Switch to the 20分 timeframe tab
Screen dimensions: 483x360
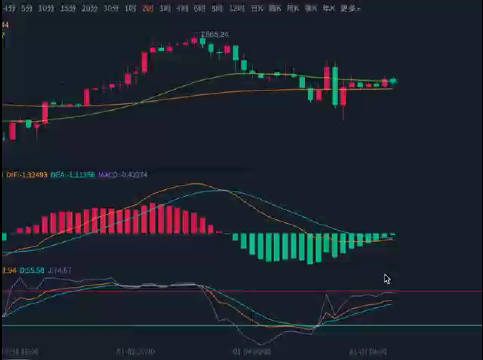point(89,9)
